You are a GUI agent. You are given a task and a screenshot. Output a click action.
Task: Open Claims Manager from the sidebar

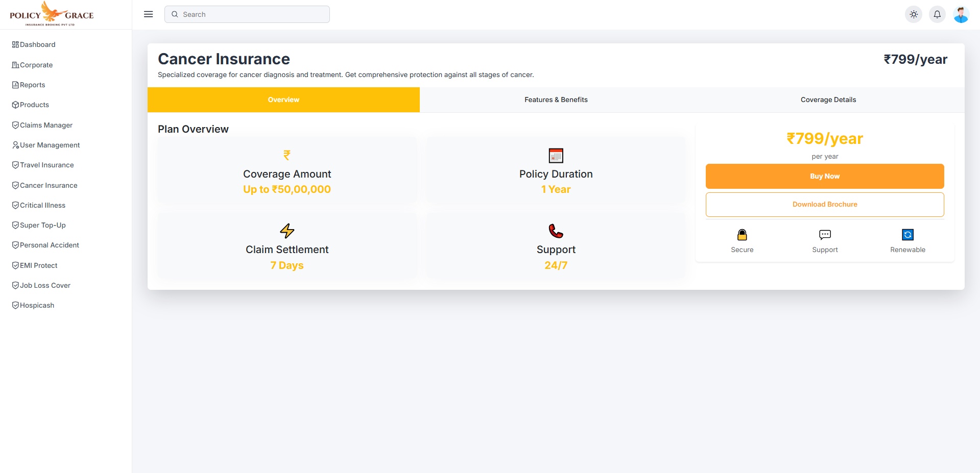click(46, 126)
